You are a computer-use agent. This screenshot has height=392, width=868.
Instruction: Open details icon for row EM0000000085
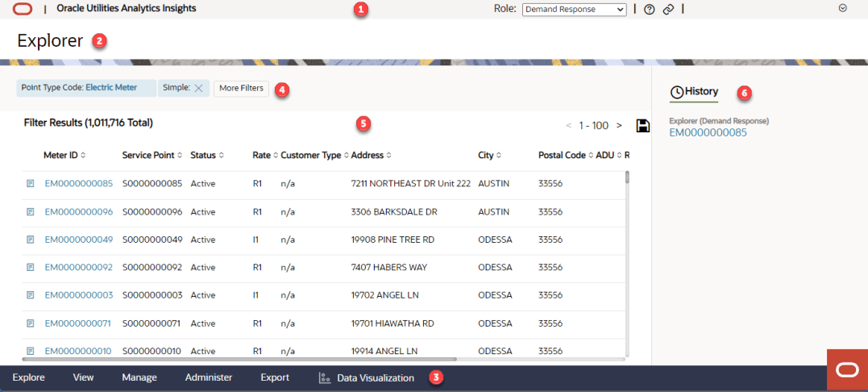(31, 183)
